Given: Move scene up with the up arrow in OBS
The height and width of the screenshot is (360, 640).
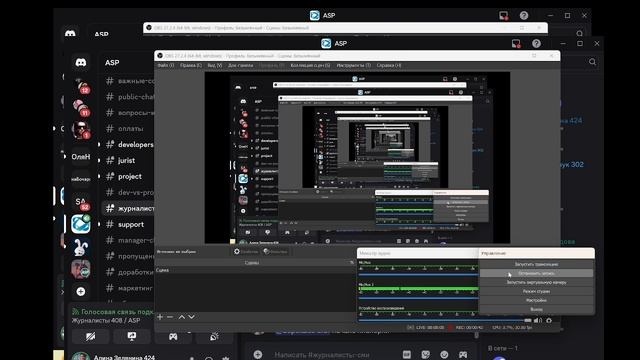Looking at the screenshot, I should 182,317.
